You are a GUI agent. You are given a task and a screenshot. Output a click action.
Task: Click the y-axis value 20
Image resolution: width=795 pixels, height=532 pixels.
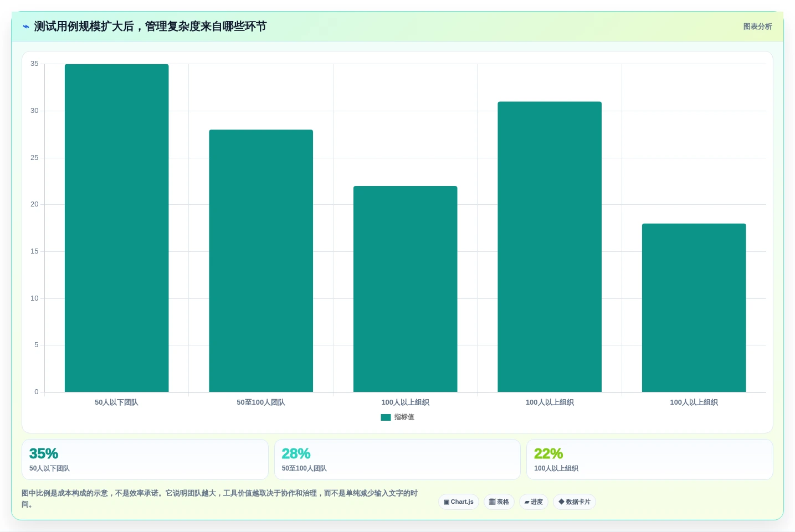pos(34,205)
